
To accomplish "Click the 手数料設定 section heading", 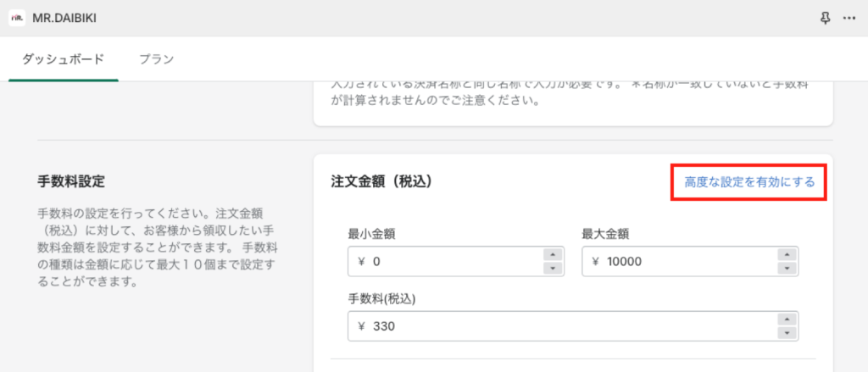I will (x=70, y=181).
